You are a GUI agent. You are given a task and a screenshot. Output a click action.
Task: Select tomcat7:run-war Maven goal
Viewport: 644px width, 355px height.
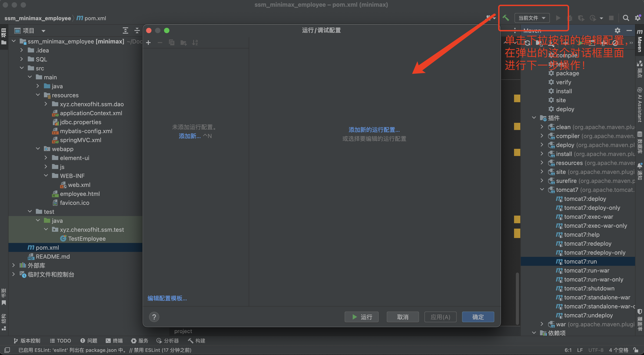586,271
